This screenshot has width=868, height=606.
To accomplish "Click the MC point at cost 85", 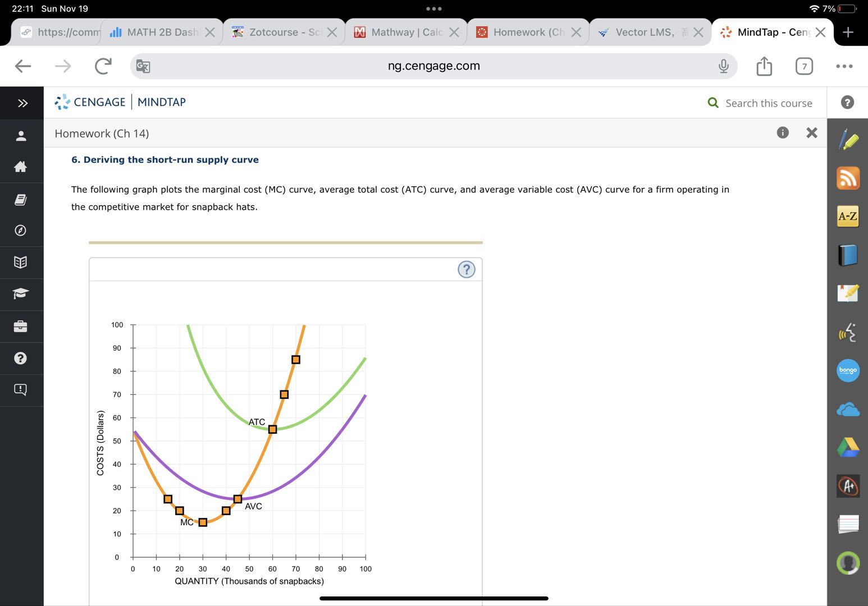I will [x=296, y=360].
